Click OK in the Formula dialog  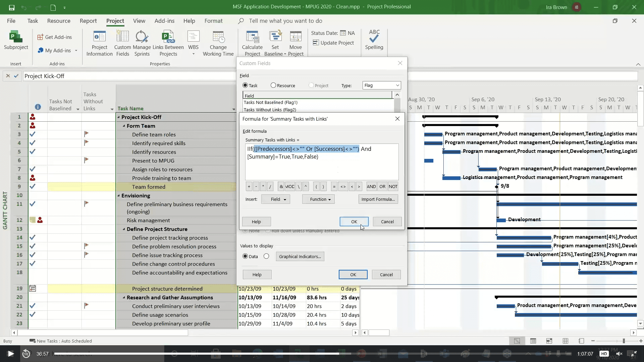point(354,222)
